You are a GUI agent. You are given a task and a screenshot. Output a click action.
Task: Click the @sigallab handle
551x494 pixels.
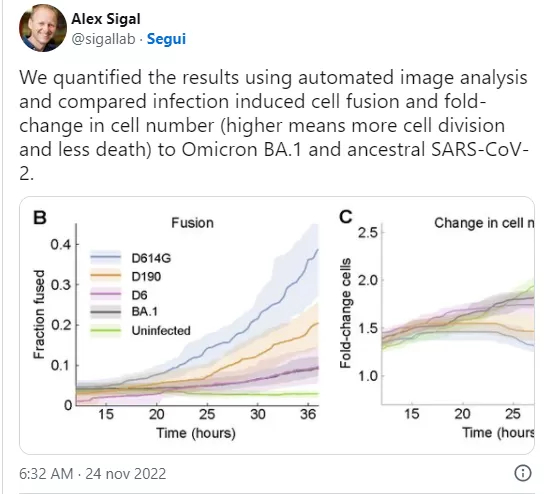pos(103,39)
